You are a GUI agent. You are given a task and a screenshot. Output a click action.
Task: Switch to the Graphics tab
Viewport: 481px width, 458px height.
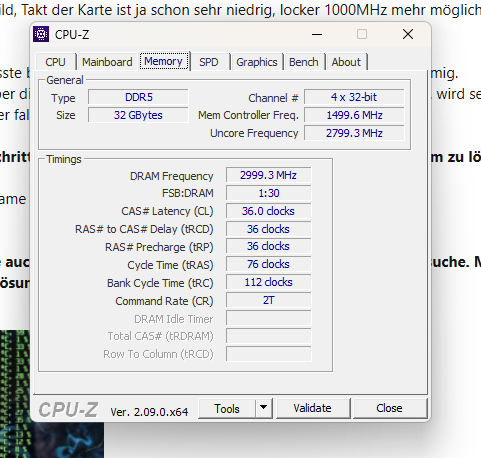click(257, 62)
